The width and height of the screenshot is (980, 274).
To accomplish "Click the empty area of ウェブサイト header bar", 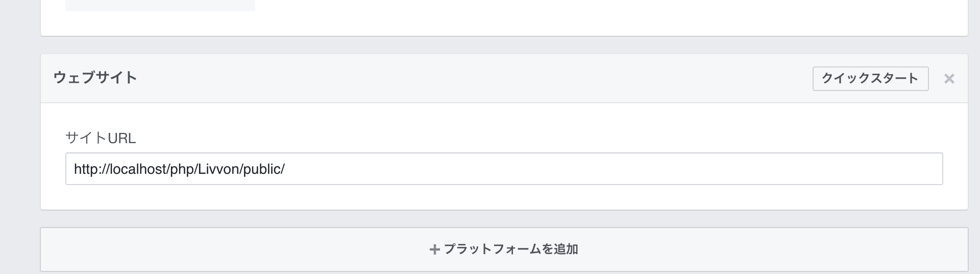I will 459,79.
